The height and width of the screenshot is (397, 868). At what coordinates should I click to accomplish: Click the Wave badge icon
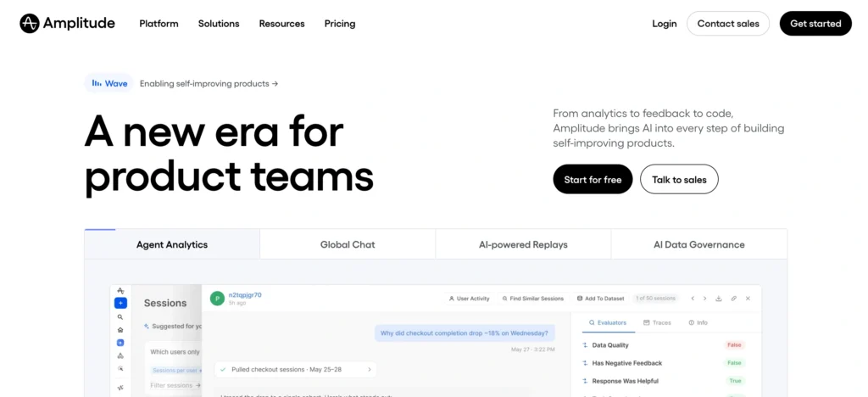(x=97, y=84)
